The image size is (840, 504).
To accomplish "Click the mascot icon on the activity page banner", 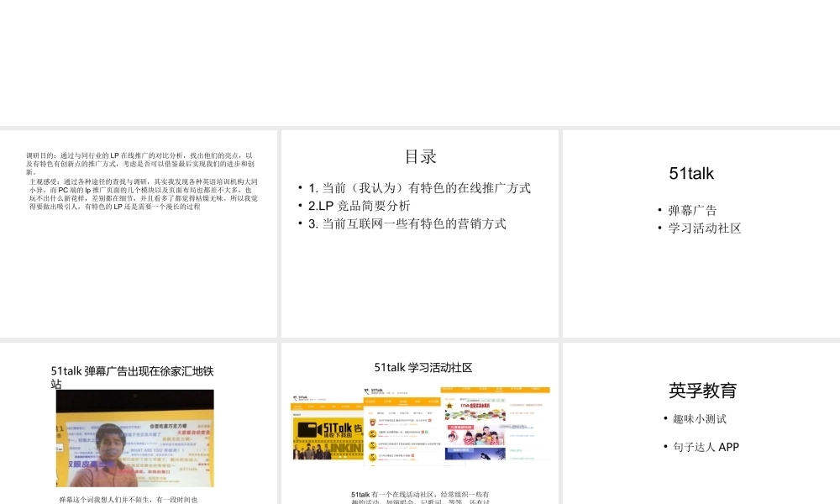I will coord(449,405).
